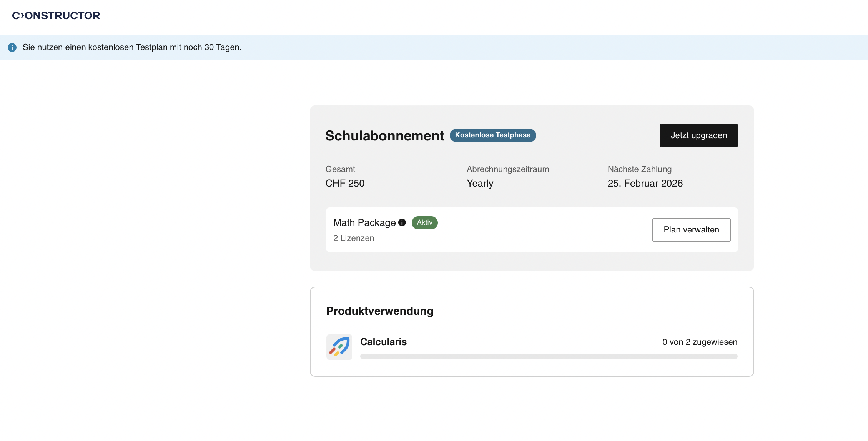This screenshot has width=868, height=441.
Task: Click the Yearly billing period value
Action: click(x=480, y=184)
